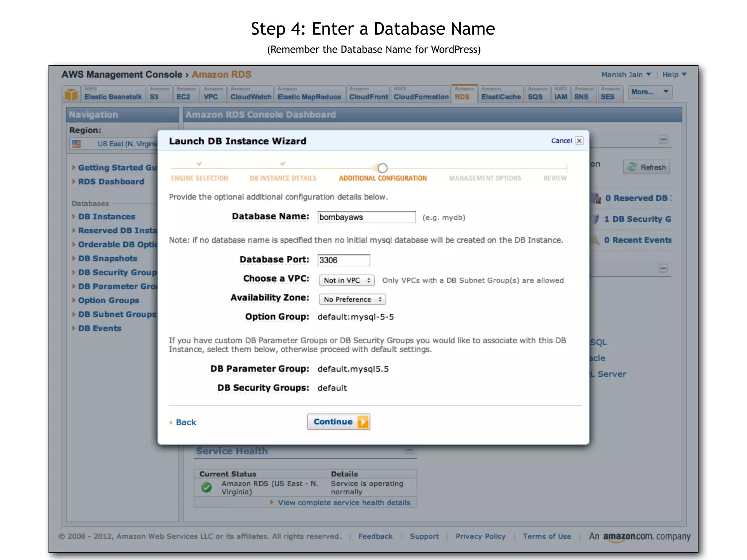Click View complete service health details
Viewport: 747px width, 560px height.
click(344, 503)
